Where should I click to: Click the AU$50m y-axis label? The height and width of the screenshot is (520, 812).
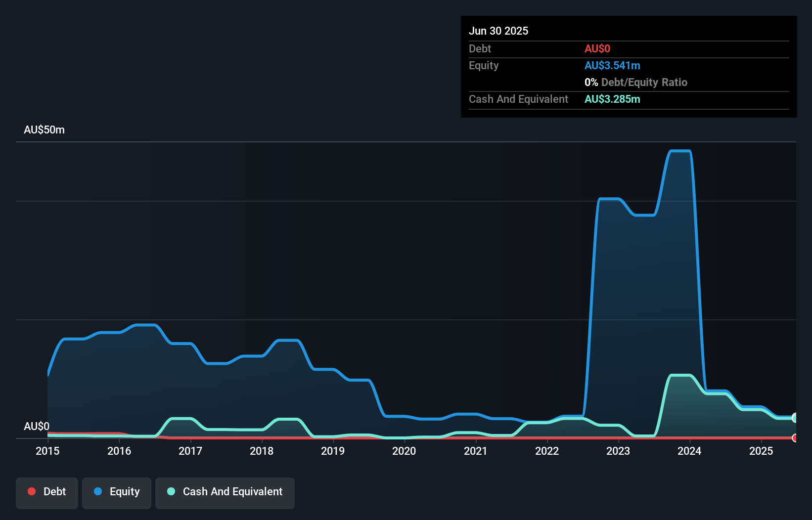coord(44,130)
